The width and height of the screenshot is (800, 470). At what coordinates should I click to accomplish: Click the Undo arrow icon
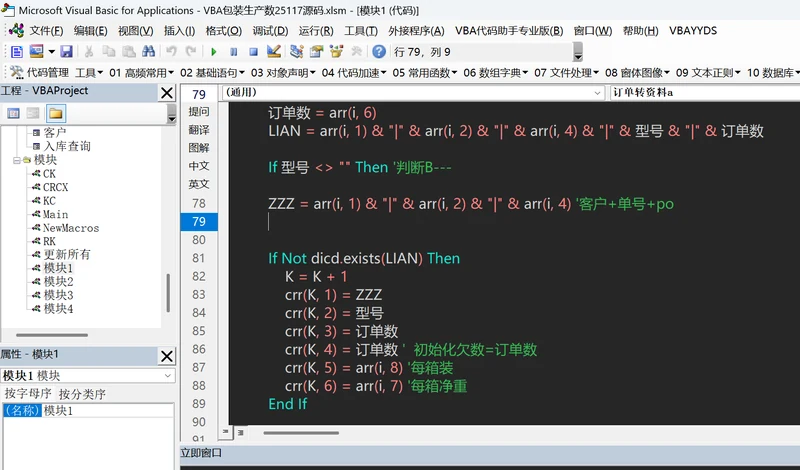pos(171,52)
